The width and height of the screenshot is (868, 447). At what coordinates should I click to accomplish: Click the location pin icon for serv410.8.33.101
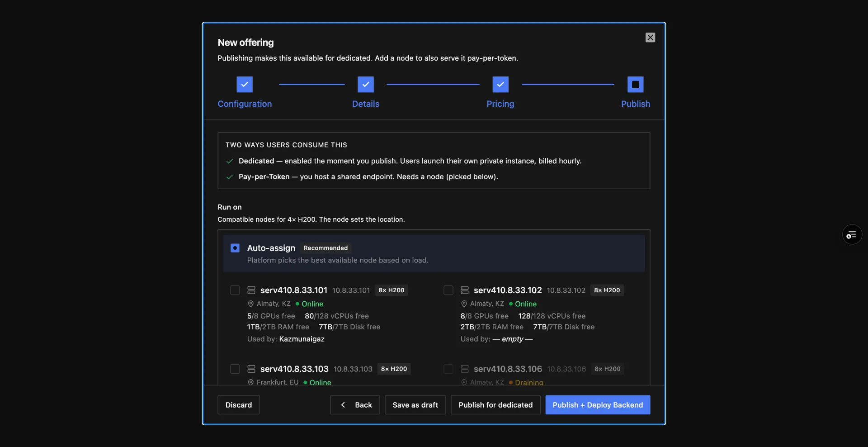(250, 304)
